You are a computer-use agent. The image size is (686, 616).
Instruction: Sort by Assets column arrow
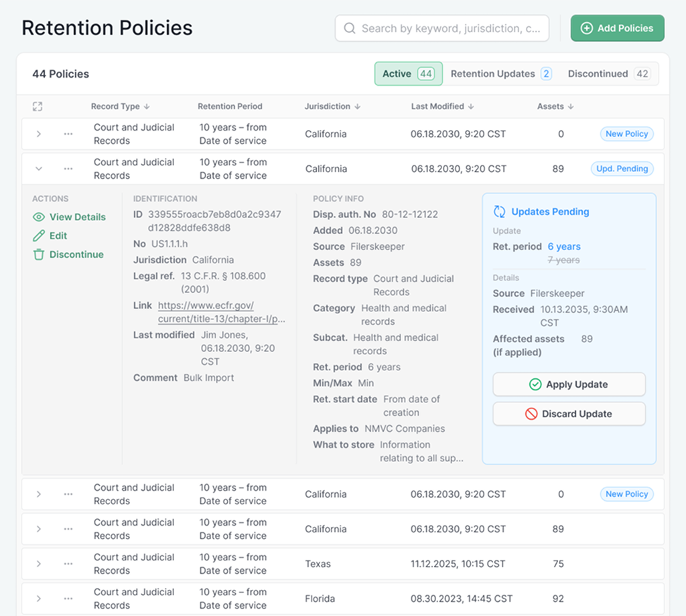click(x=571, y=106)
